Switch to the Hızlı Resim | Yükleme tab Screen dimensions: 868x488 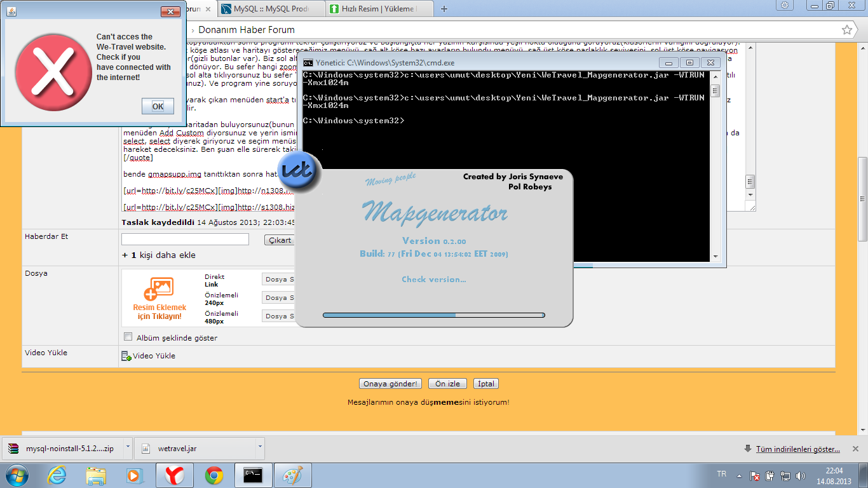[381, 9]
